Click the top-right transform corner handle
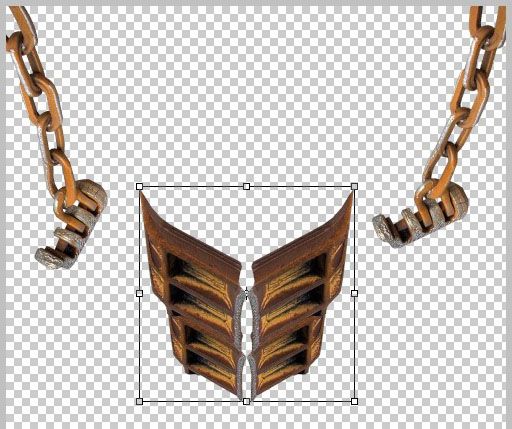 354,186
